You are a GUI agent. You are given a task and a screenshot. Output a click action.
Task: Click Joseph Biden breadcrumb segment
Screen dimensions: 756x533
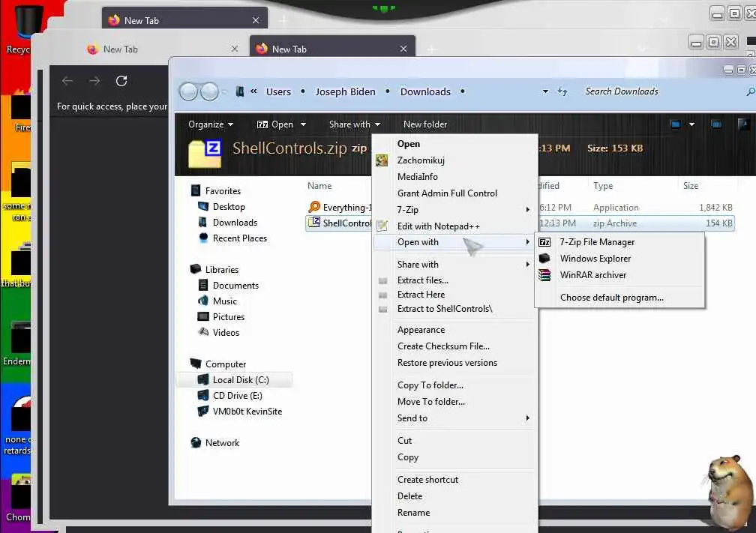coord(345,91)
